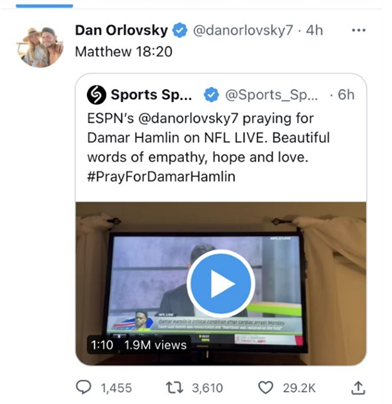Click the 1.9M views label on video

[x=155, y=345]
